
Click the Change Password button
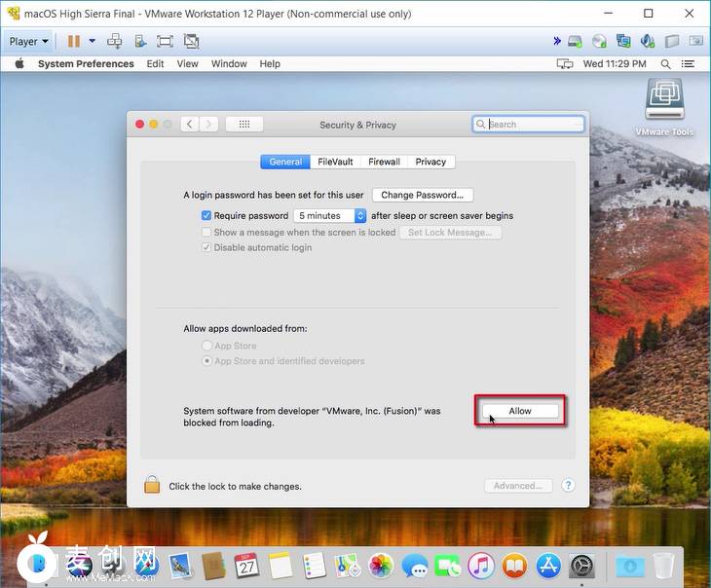click(x=423, y=195)
